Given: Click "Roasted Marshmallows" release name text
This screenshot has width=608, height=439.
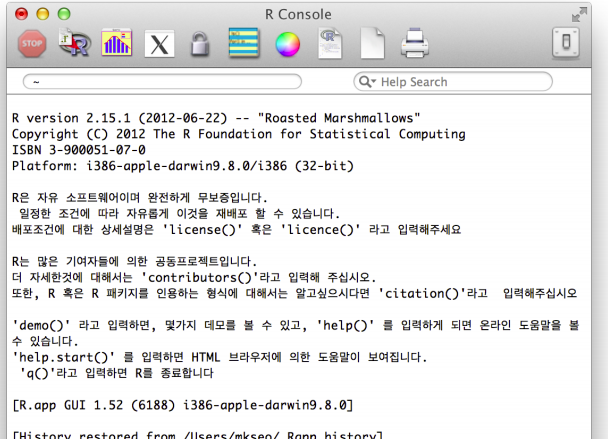Looking at the screenshot, I should coord(339,118).
